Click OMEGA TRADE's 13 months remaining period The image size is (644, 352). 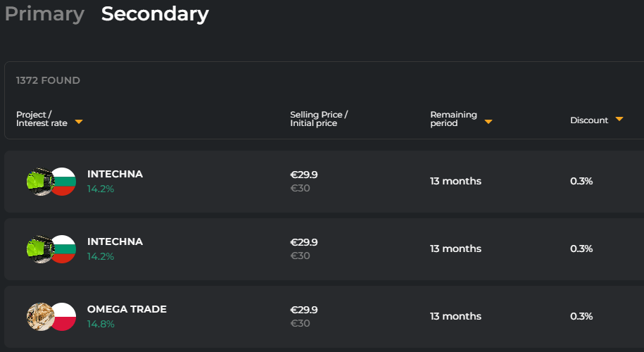[455, 316]
